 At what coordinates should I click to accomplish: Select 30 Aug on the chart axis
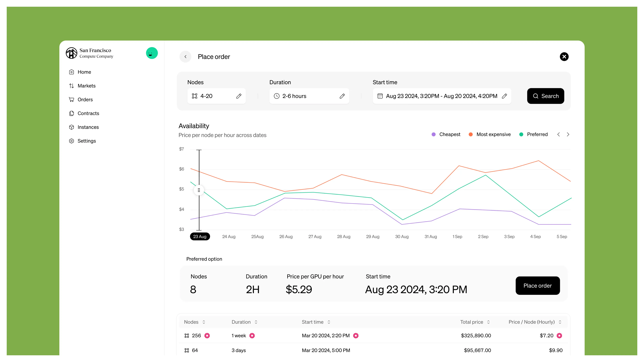pos(402,237)
